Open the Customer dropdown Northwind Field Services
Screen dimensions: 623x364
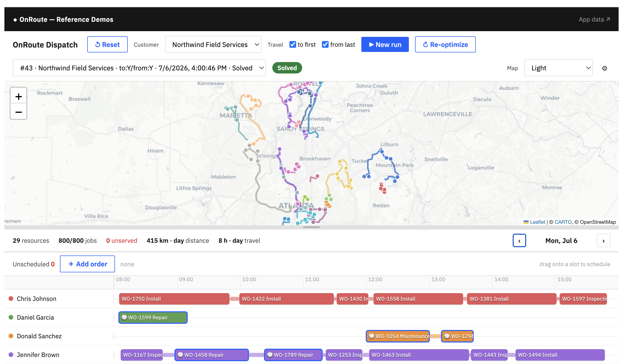point(213,44)
